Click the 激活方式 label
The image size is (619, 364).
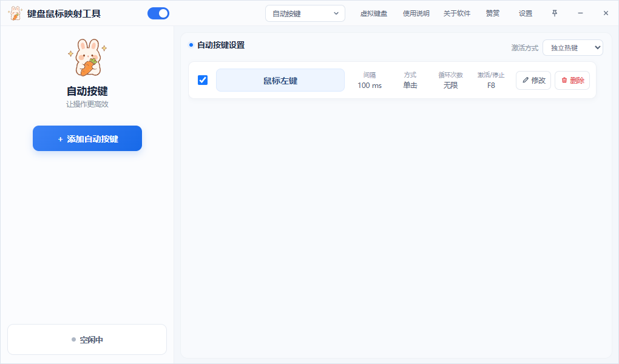(x=525, y=48)
